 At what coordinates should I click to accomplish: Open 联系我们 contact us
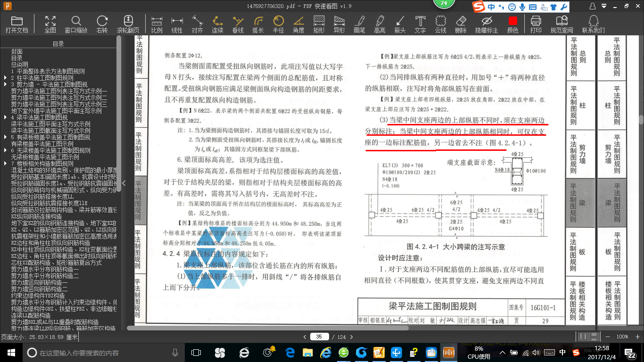(x=593, y=24)
